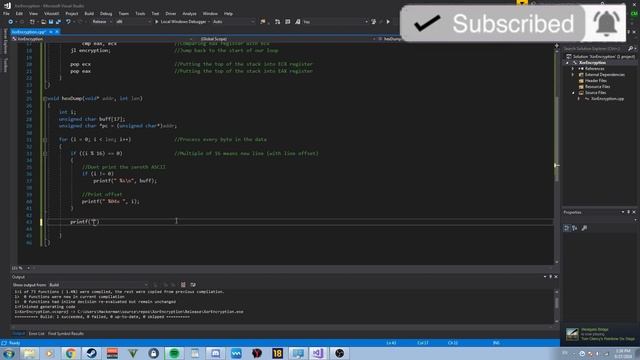Collapse the XorEncryption project node
640x360 pixels.
[x=567, y=63]
